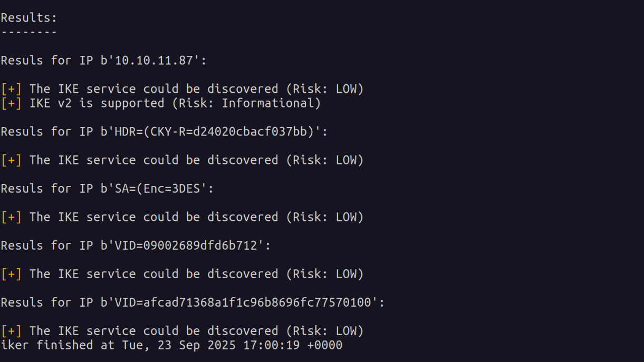Click the dashed separator line under Results

point(28,32)
